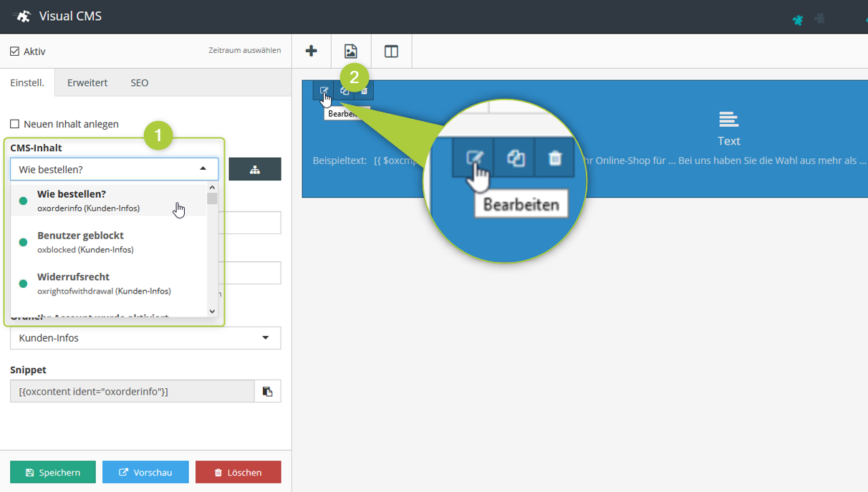
Task: Click the column layout icon in the toolbar
Action: (391, 51)
